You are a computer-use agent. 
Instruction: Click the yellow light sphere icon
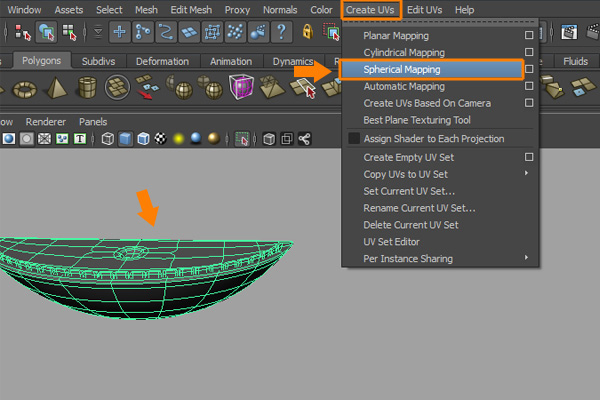tap(179, 138)
